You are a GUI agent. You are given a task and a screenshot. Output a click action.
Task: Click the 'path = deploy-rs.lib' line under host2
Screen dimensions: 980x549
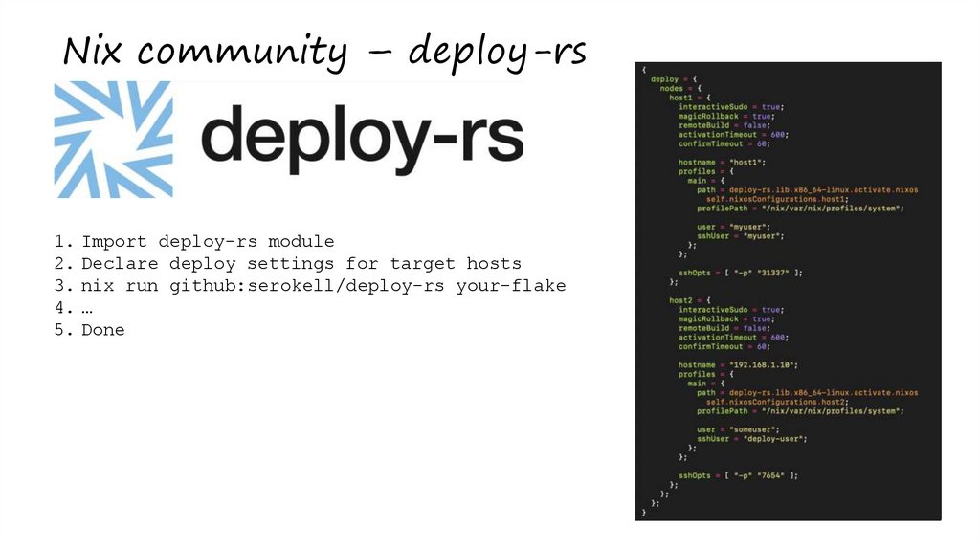[808, 393]
